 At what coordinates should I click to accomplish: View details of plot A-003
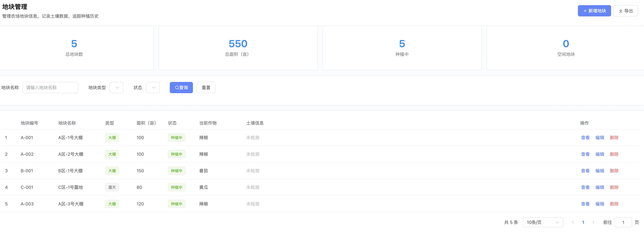pyautogui.click(x=585, y=204)
